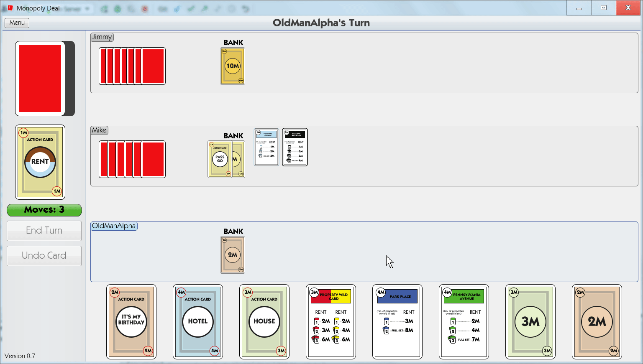Click Mike's hidden hand of cards
The width and height of the screenshot is (643, 364).
[x=132, y=159]
